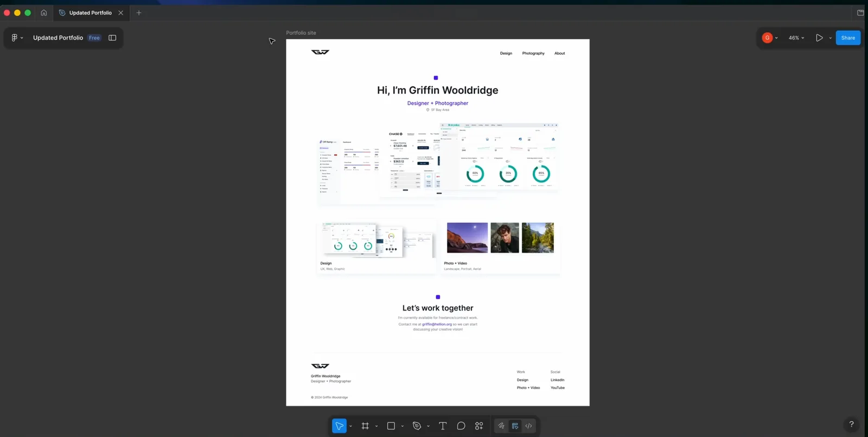
Task: Select the portrait photo thumbnail
Action: pos(505,238)
